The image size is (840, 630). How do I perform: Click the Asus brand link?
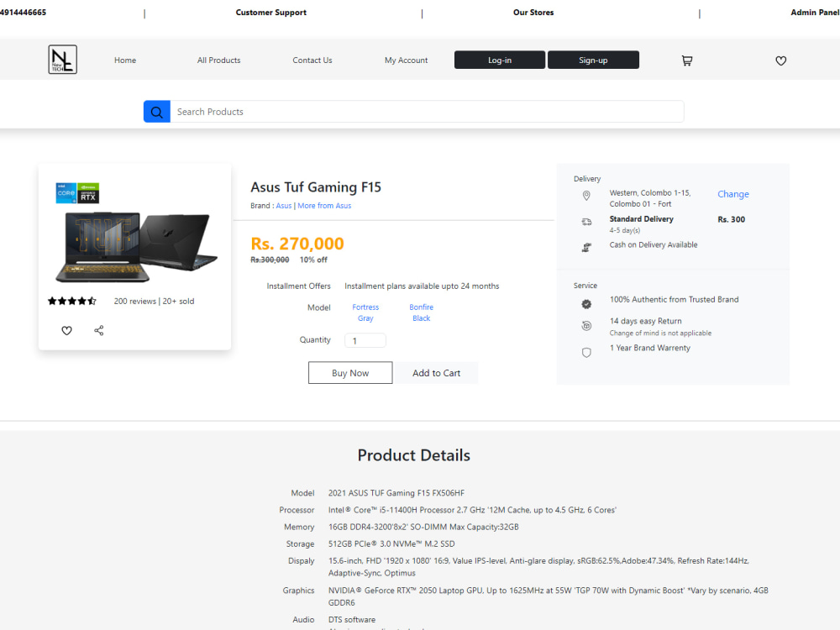284,205
